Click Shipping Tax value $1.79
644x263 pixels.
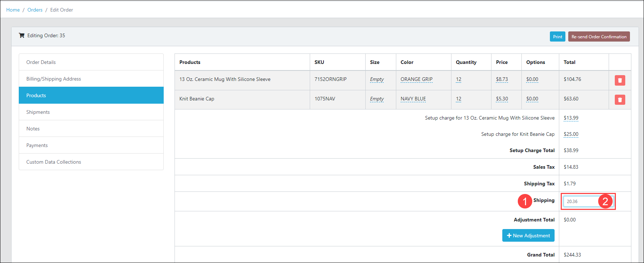pos(570,184)
